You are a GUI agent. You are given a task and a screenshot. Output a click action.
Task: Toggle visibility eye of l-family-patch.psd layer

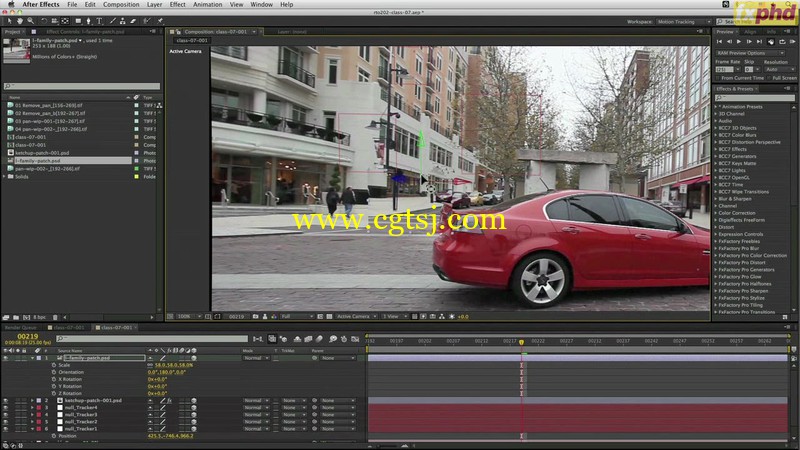coord(6,358)
